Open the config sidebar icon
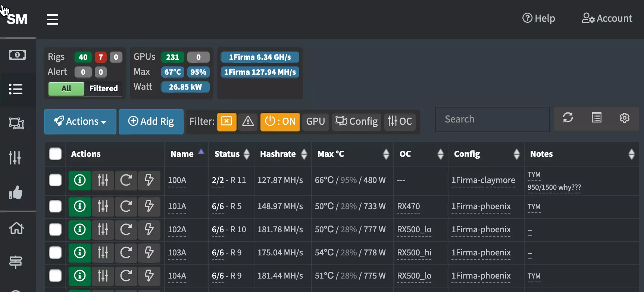 click(16, 123)
